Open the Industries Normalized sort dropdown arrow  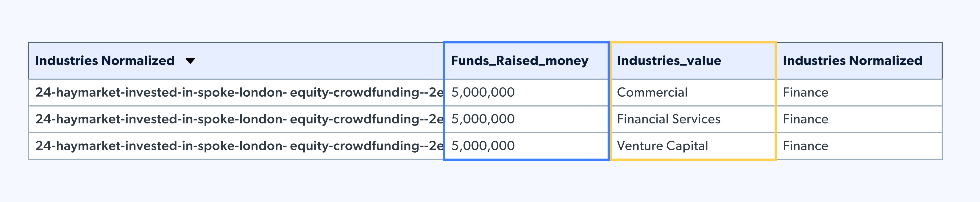[x=190, y=61]
